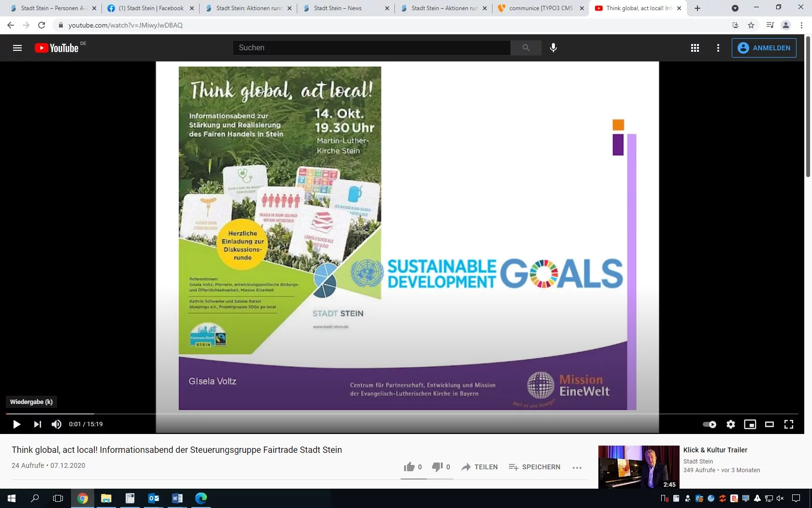The height and width of the screenshot is (508, 812).
Task: Mute the video volume
Action: pyautogui.click(x=57, y=424)
